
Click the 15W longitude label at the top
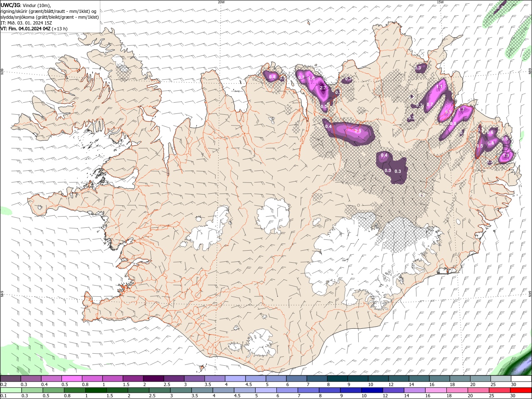(440, 2)
